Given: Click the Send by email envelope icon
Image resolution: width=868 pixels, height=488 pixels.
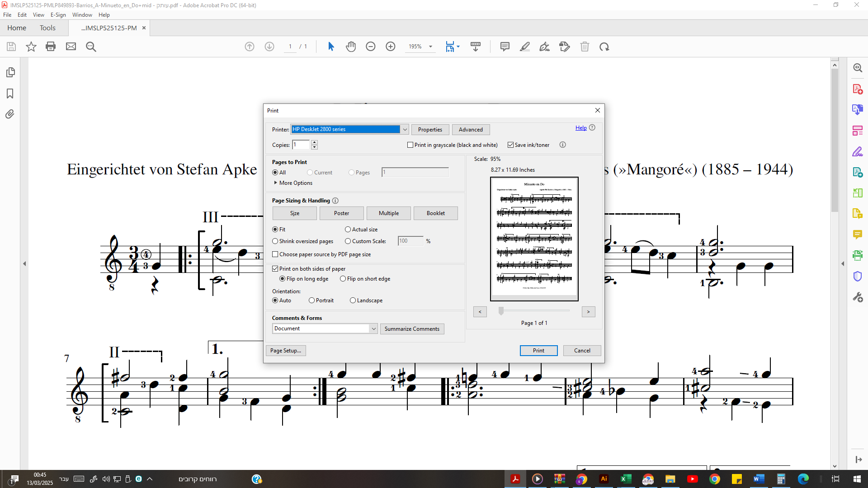Looking at the screenshot, I should [71, 47].
